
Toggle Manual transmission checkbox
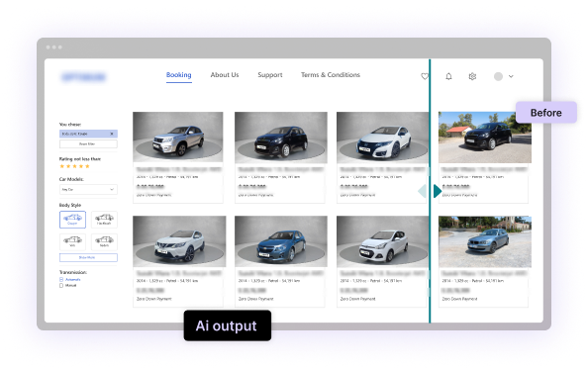(x=61, y=286)
